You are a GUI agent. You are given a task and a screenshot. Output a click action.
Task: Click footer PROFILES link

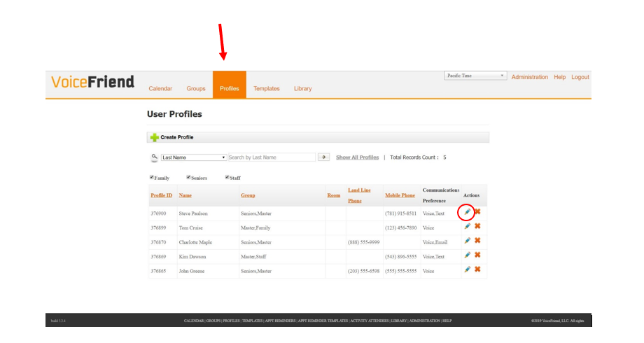(x=231, y=321)
